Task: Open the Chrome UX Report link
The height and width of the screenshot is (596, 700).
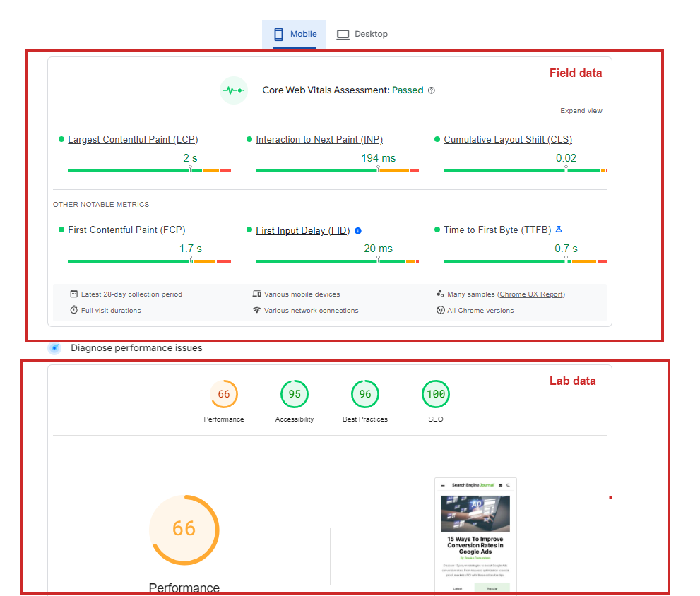Action: (530, 294)
